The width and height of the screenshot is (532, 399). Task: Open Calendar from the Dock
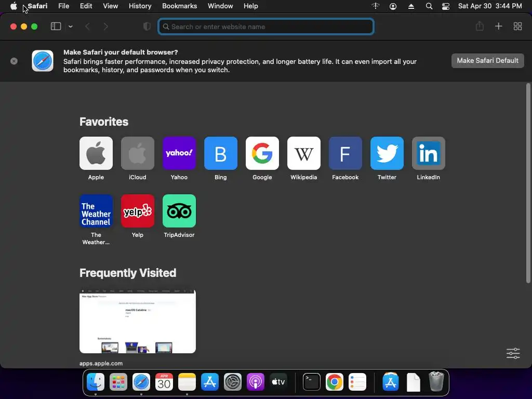point(164,382)
